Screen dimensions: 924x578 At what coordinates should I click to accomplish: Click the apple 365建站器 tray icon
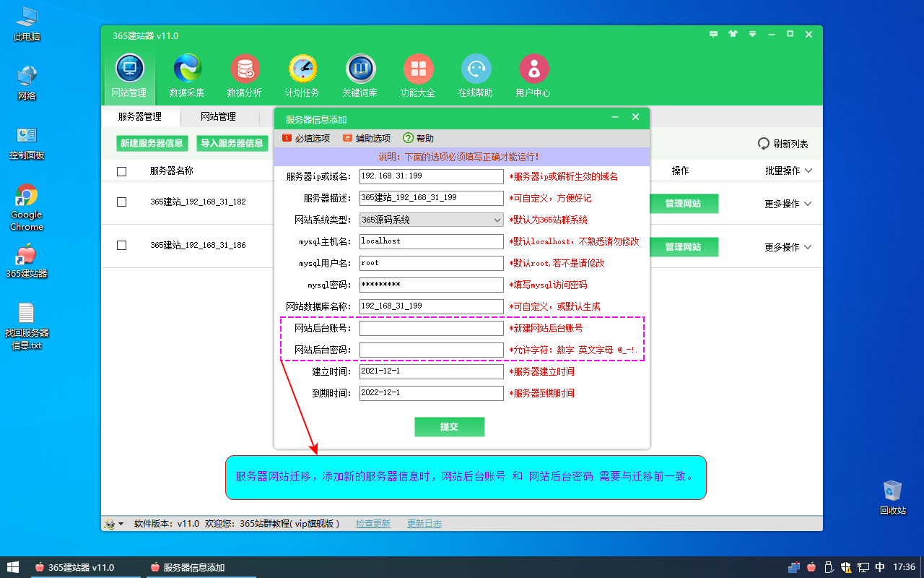(x=811, y=567)
